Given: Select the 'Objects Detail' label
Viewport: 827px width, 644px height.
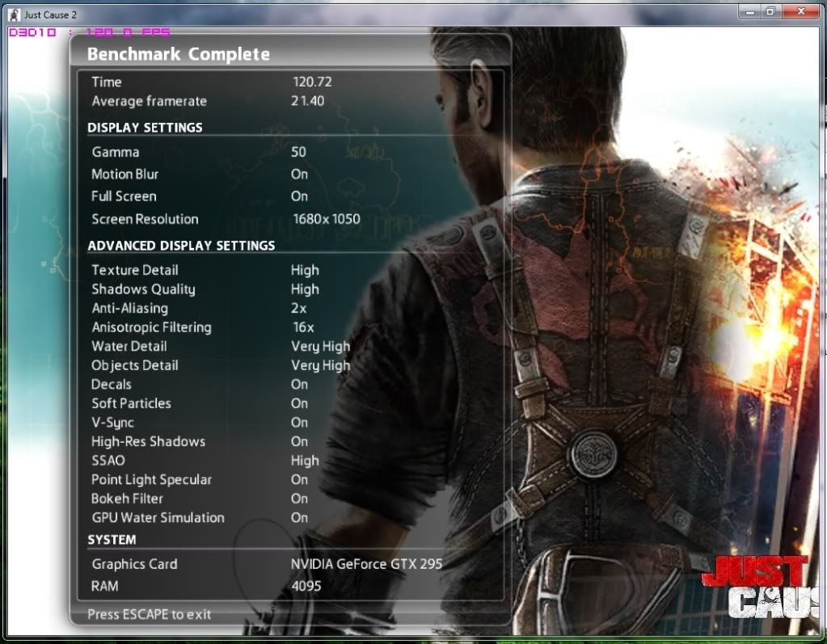Looking at the screenshot, I should (x=135, y=365).
